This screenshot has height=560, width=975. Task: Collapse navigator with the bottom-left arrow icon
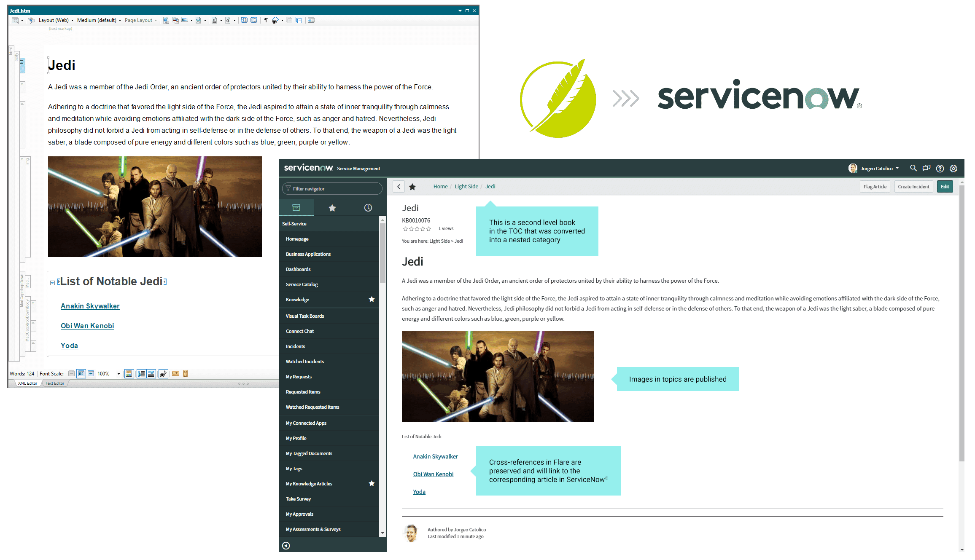[x=286, y=546]
